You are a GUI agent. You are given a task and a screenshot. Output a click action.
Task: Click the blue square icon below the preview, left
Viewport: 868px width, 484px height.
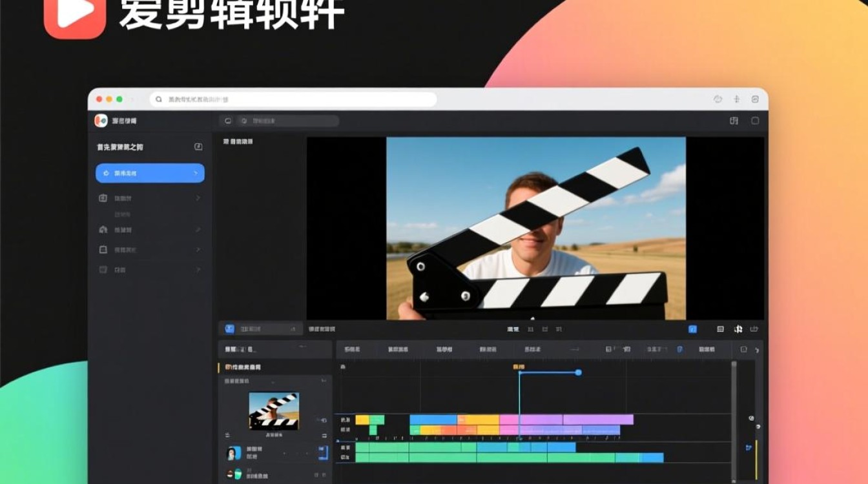[229, 329]
